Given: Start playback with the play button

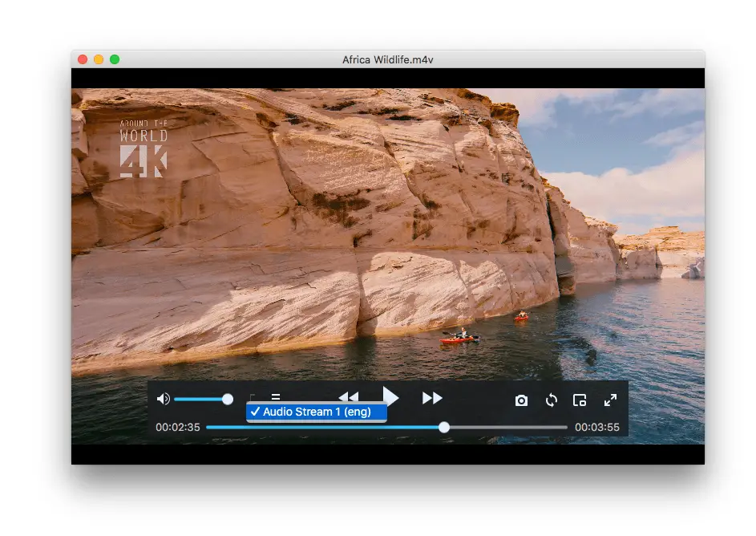Looking at the screenshot, I should pyautogui.click(x=390, y=396).
